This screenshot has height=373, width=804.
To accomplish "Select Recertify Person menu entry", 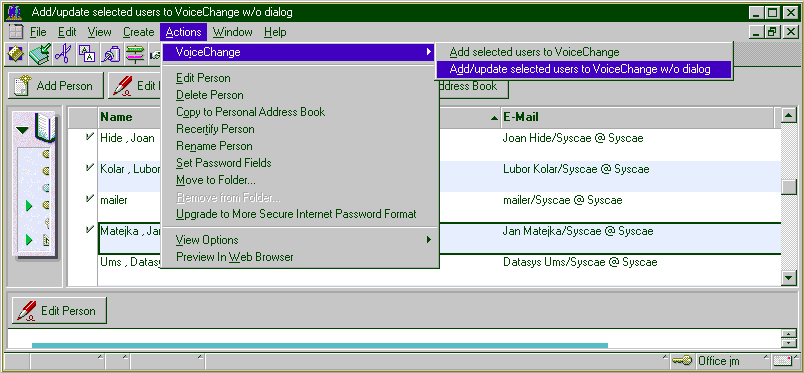I will pos(215,129).
